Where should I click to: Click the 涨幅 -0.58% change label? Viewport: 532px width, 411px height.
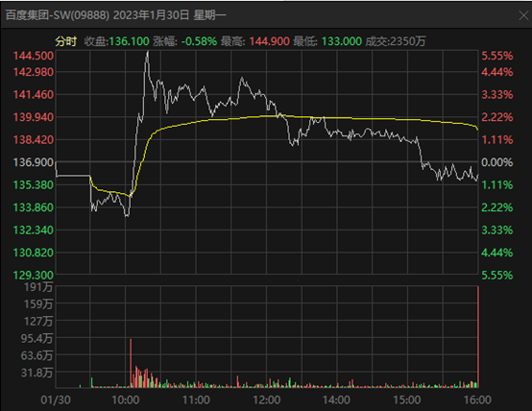coord(184,41)
